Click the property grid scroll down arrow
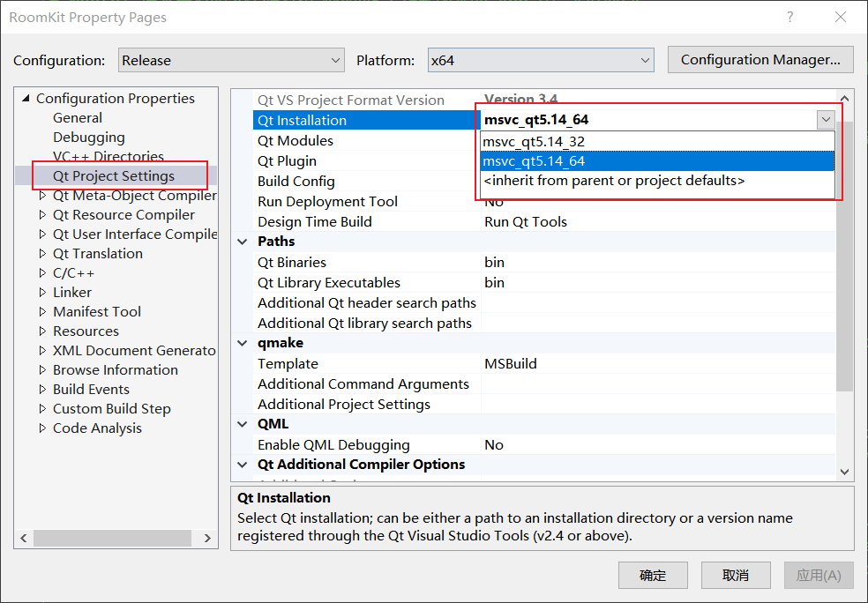The image size is (868, 603). (844, 472)
